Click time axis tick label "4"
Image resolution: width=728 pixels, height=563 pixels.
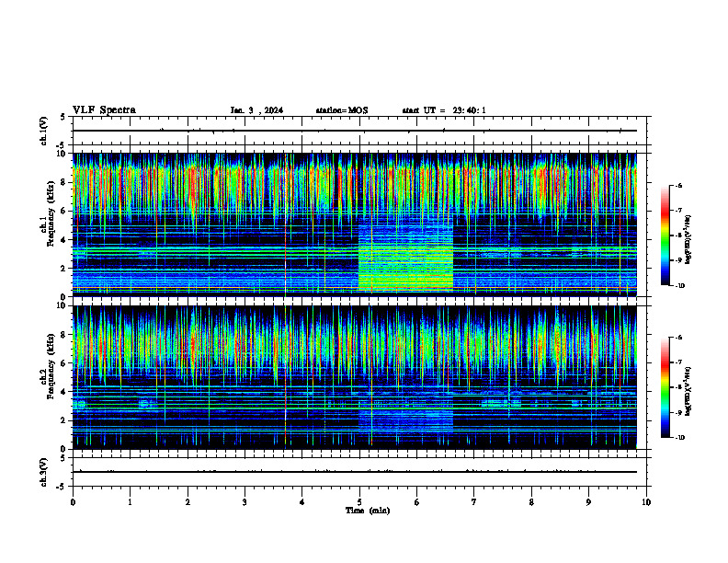tap(302, 502)
